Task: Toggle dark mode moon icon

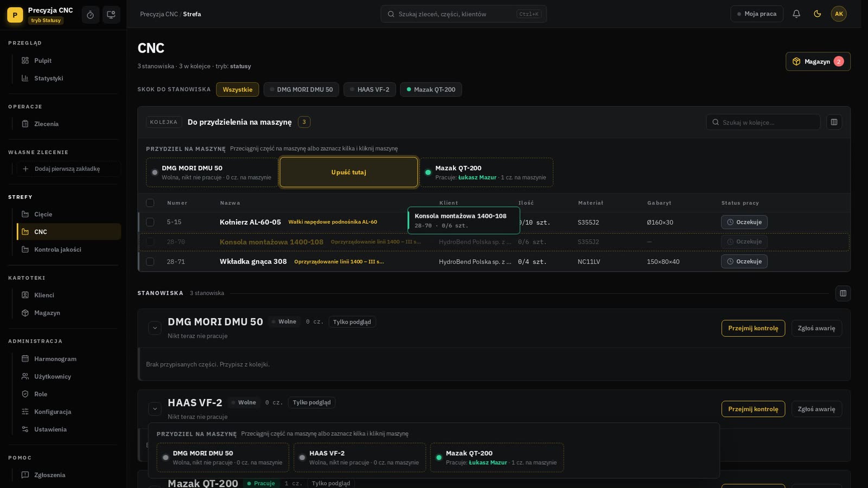Action: click(x=818, y=14)
